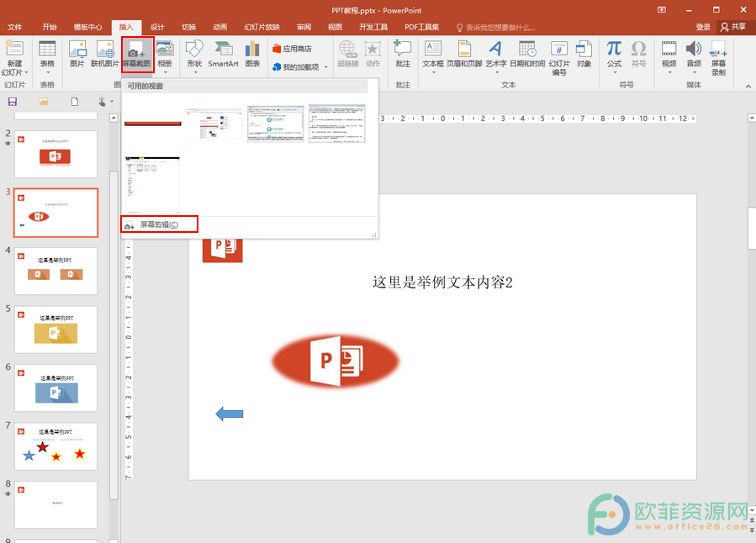Image resolution: width=756 pixels, height=543 pixels.
Task: Select slide 7 thumbnail with stars
Action: [56, 446]
